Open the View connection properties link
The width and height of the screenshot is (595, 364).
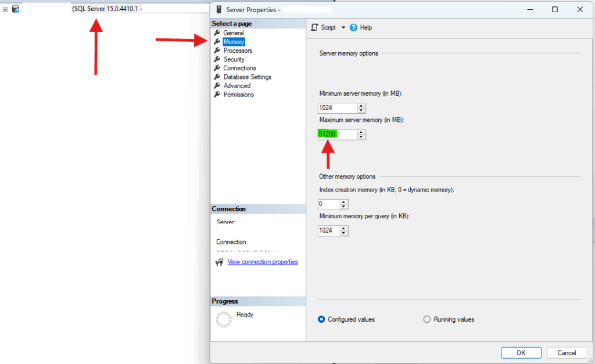(x=263, y=262)
